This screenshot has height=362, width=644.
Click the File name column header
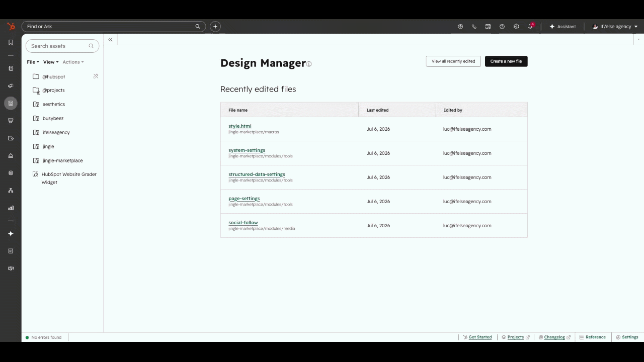289,110
